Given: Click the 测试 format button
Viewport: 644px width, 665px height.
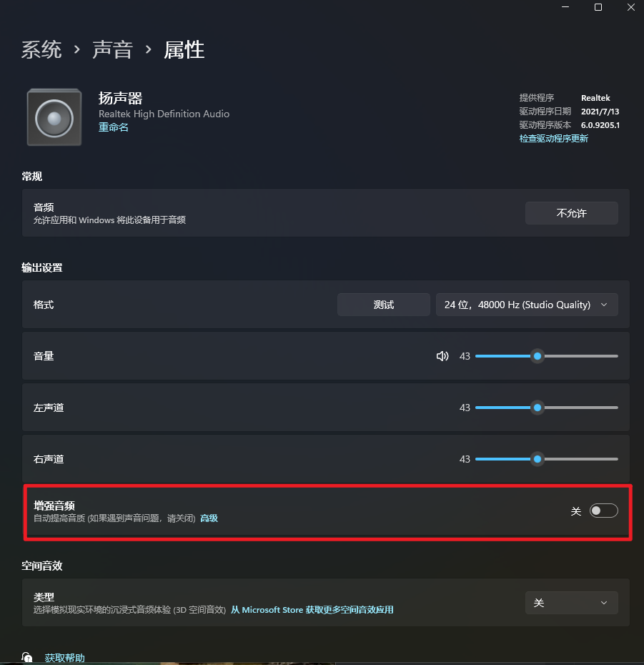Looking at the screenshot, I should (x=384, y=305).
